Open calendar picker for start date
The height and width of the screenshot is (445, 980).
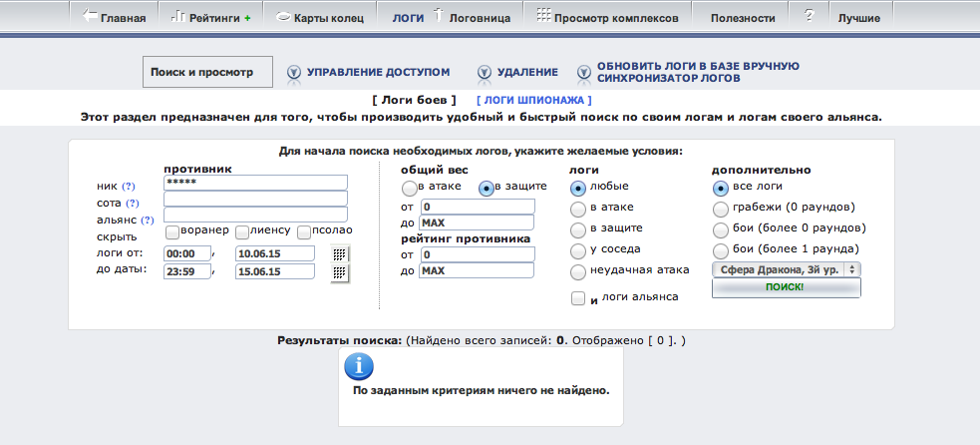click(340, 253)
